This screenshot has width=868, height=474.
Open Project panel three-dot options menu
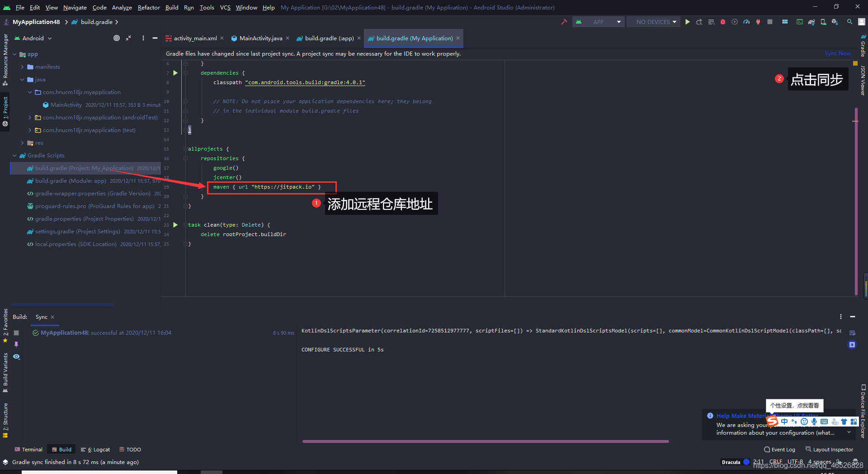tap(143, 38)
